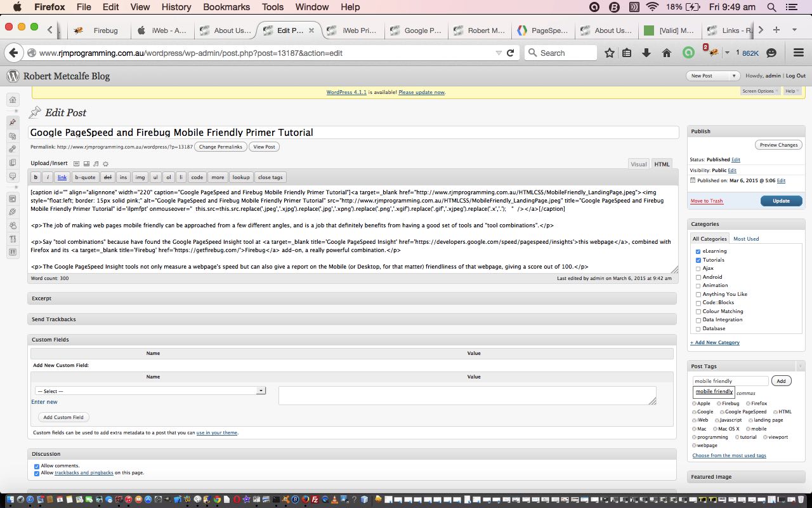Open the Bookmarks menu in menu bar
Viewport: 812px width, 508px height.
[x=226, y=7]
